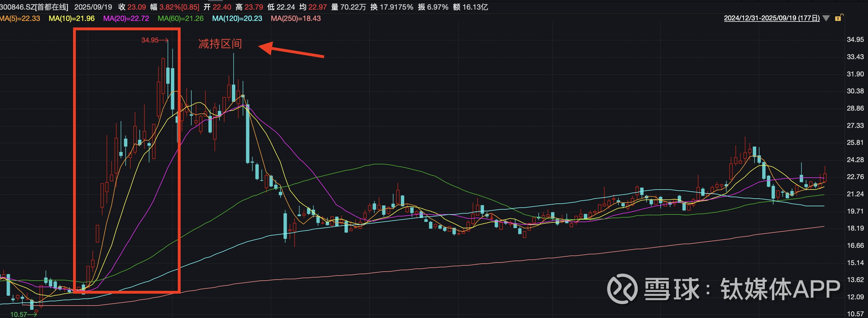Viewport: 868px width, 318px height.
Task: Toggle the MA(120)=20.23 cyan indicator label
Action: (237, 18)
